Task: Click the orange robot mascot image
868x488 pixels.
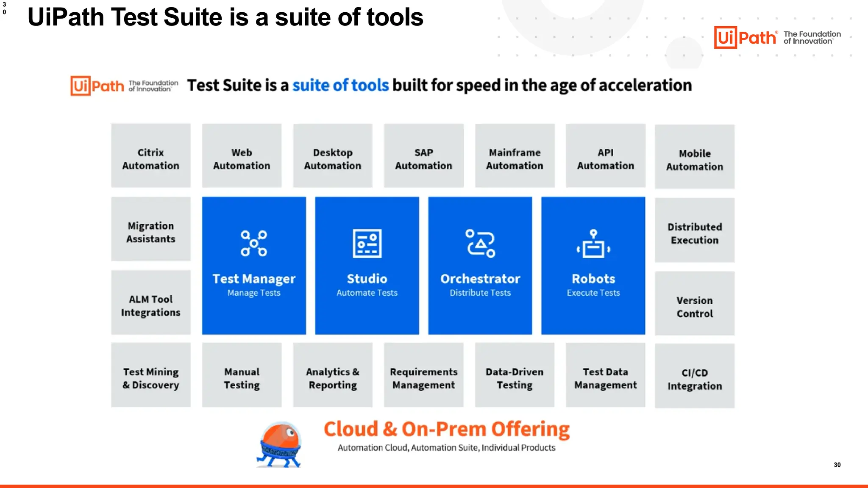Action: point(280,444)
